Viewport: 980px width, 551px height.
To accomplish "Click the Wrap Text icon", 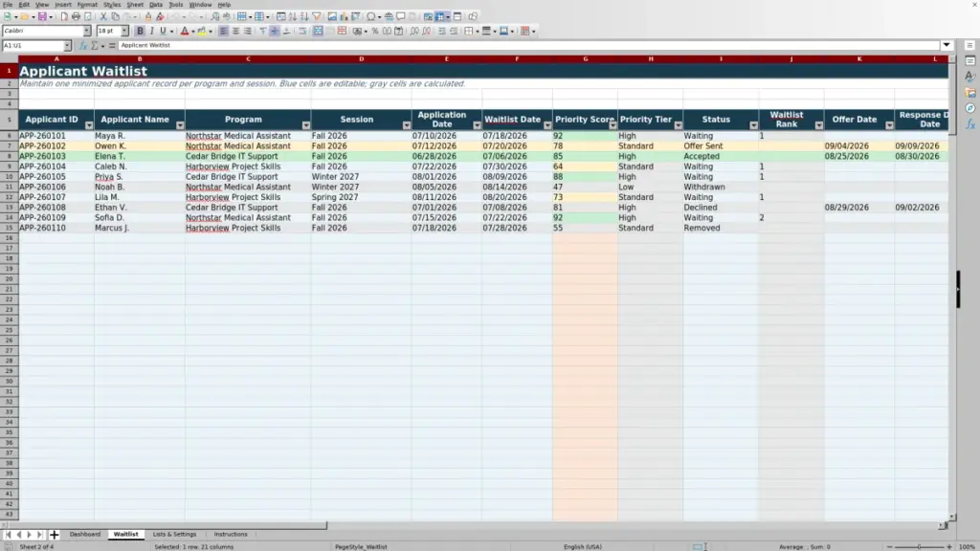I will 302,32.
